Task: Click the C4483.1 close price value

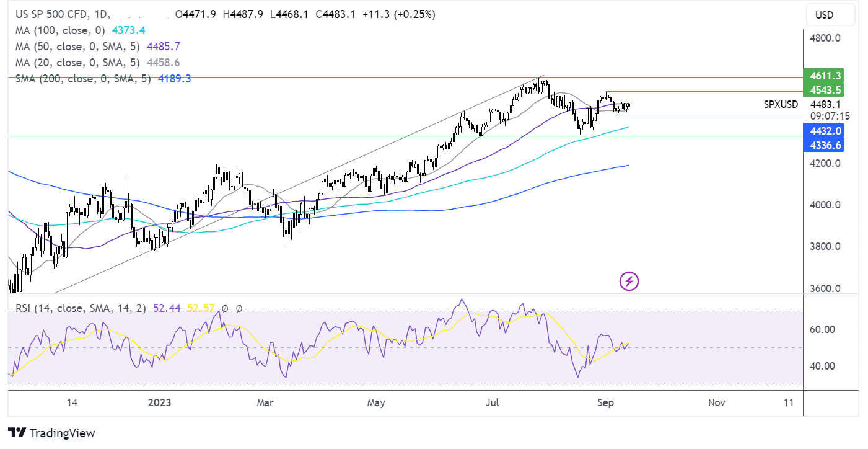Action: (x=335, y=14)
